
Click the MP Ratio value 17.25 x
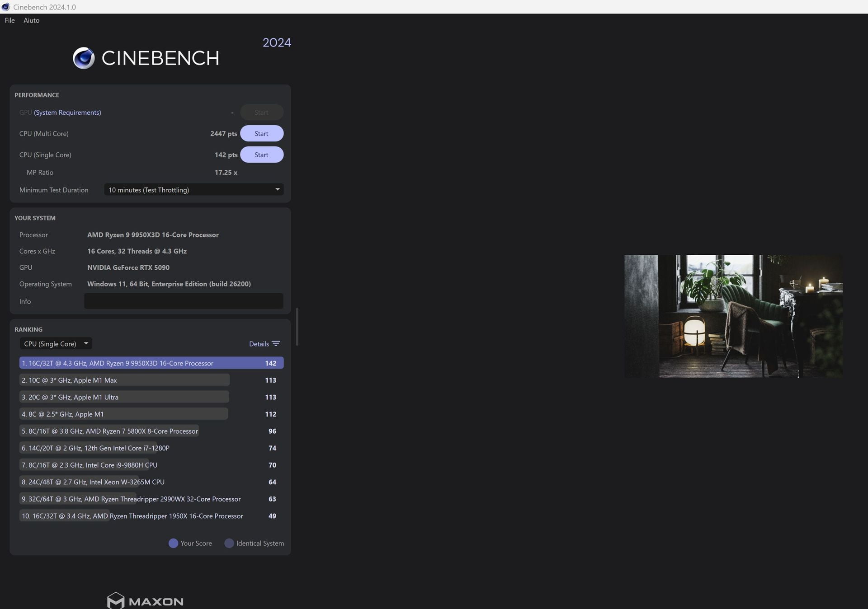click(226, 173)
